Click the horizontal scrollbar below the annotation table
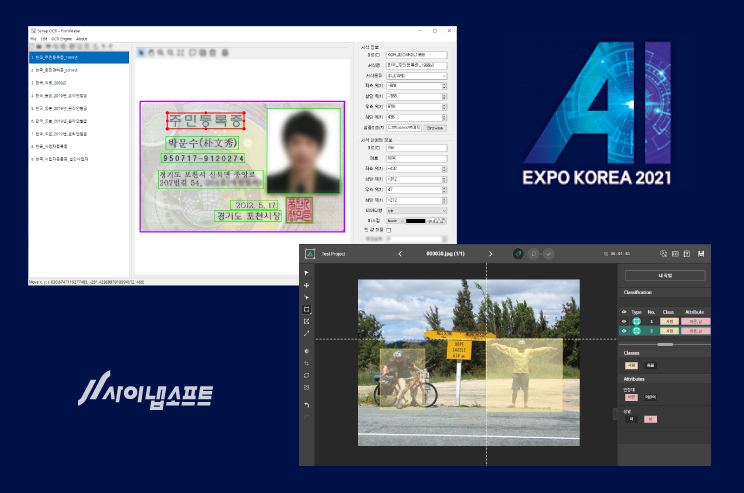 665,344
